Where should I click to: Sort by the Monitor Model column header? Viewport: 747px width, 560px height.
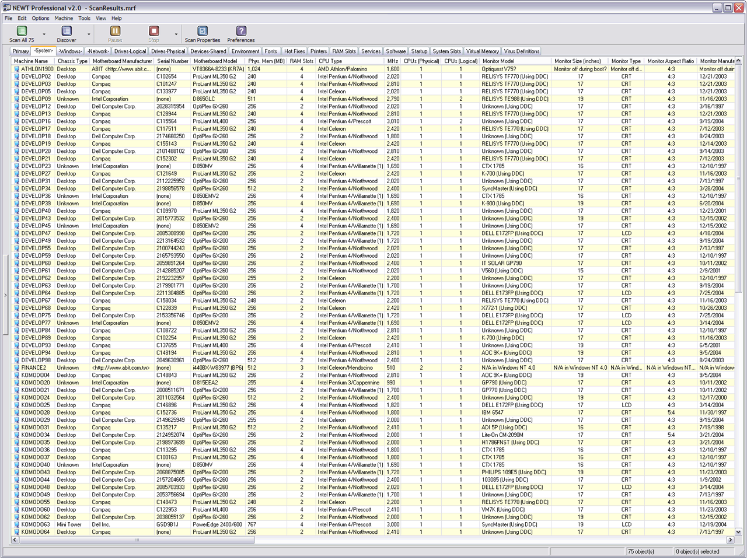point(498,61)
